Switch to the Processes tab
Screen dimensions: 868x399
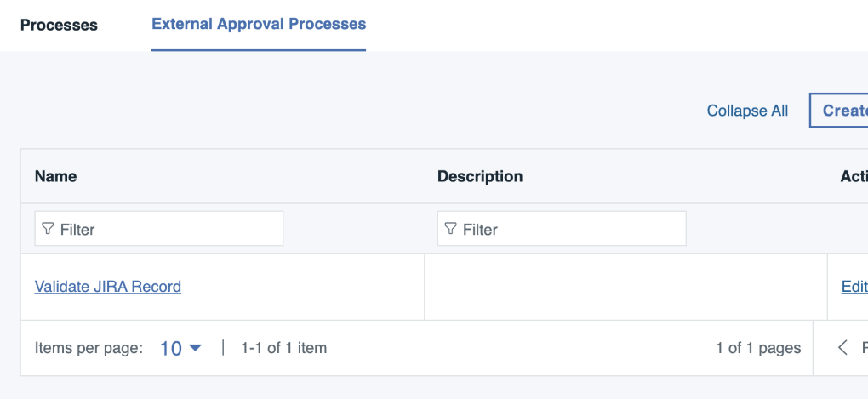[x=59, y=25]
